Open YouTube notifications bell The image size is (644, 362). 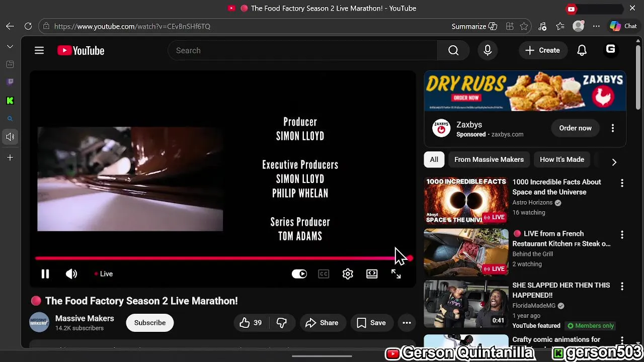point(582,50)
